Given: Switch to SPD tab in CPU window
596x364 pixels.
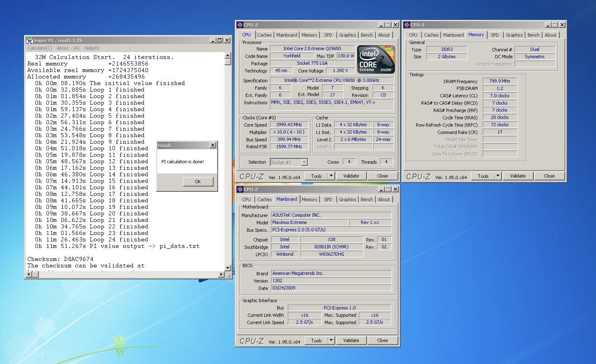Looking at the screenshot, I should coord(328,35).
